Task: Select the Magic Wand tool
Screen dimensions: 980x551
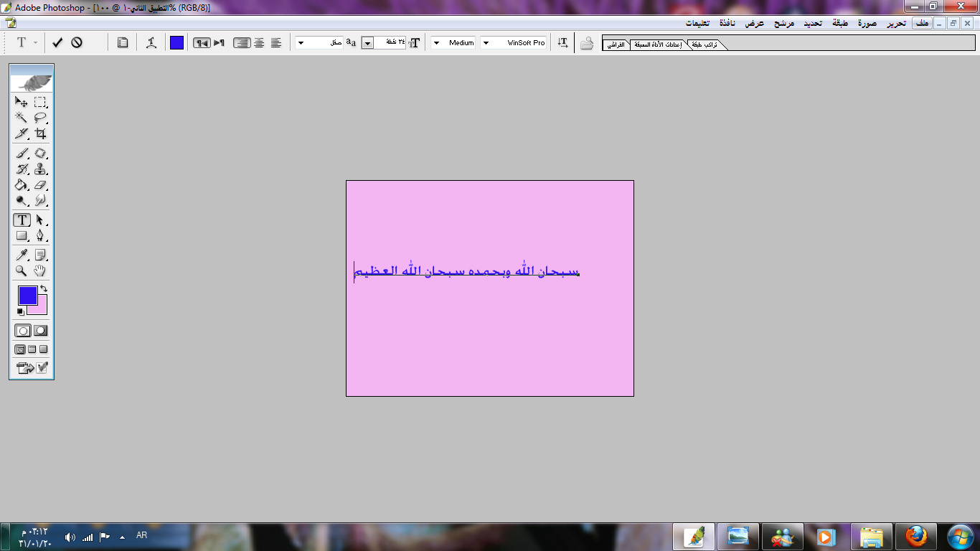Action: pyautogui.click(x=22, y=118)
